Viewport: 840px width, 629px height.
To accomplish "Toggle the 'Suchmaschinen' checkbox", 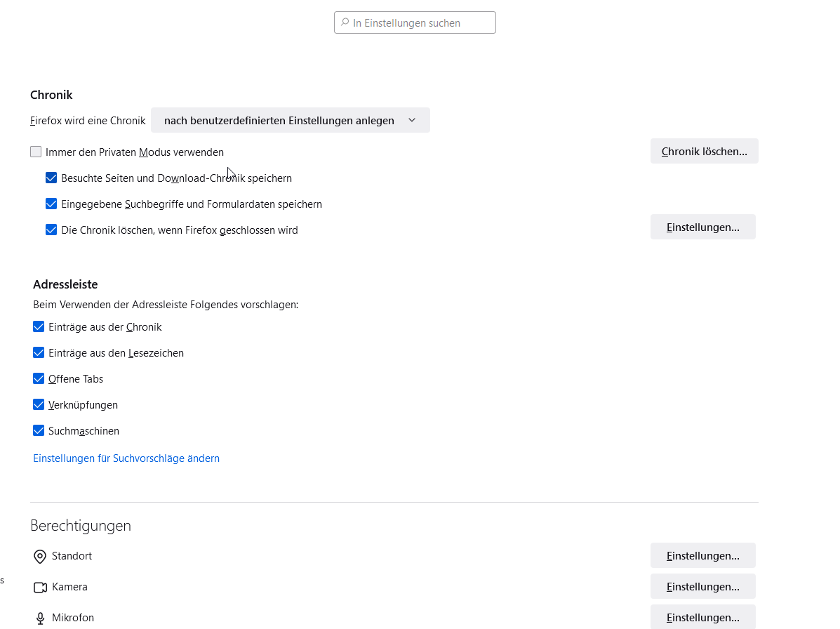I will (x=39, y=430).
